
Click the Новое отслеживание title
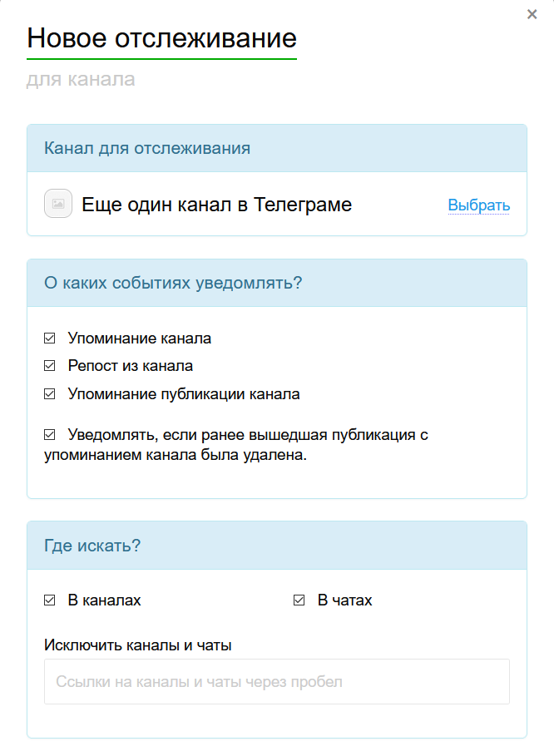click(x=161, y=38)
